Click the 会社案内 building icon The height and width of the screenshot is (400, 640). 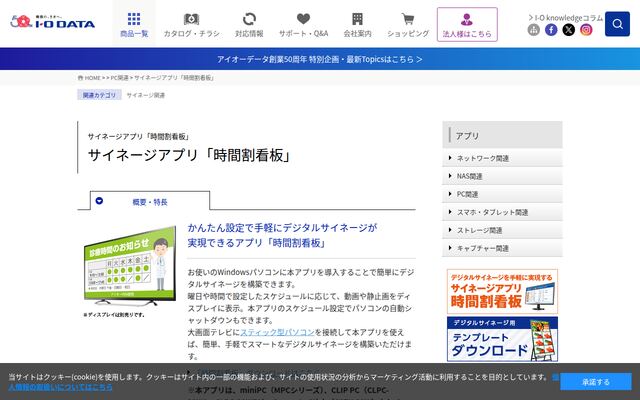point(357,19)
